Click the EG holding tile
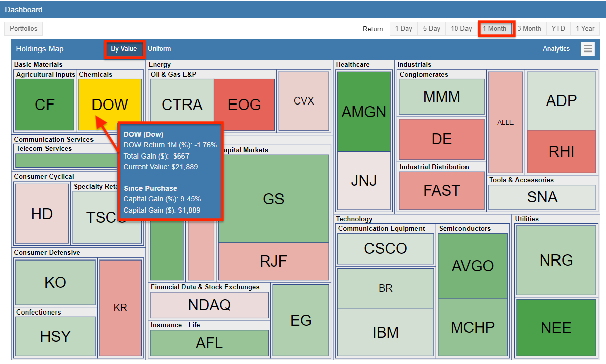This screenshot has width=606, height=364. (301, 320)
